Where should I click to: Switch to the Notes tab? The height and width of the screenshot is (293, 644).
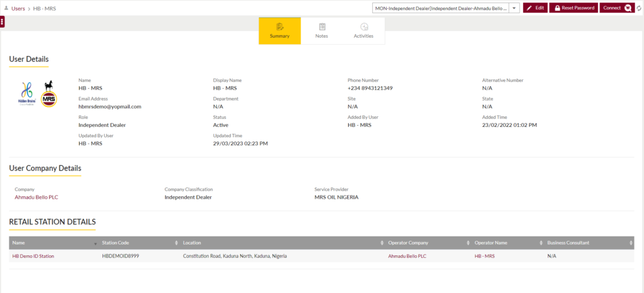coord(321,31)
